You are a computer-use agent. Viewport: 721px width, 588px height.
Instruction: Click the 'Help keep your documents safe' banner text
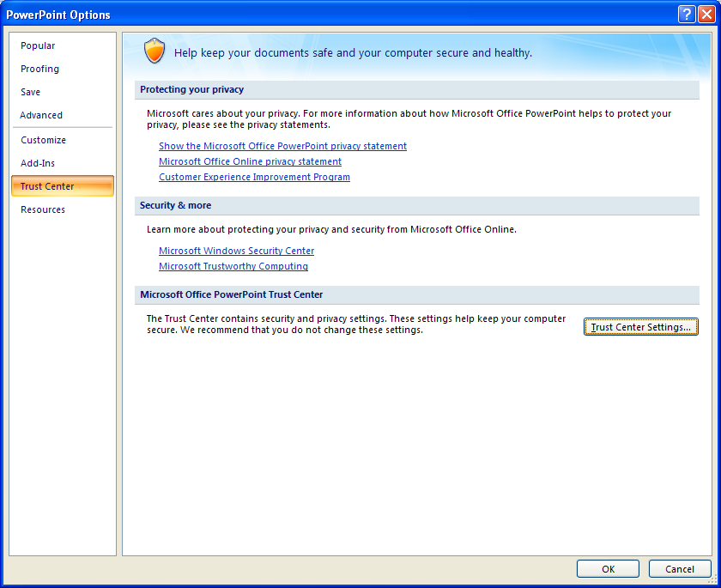353,53
